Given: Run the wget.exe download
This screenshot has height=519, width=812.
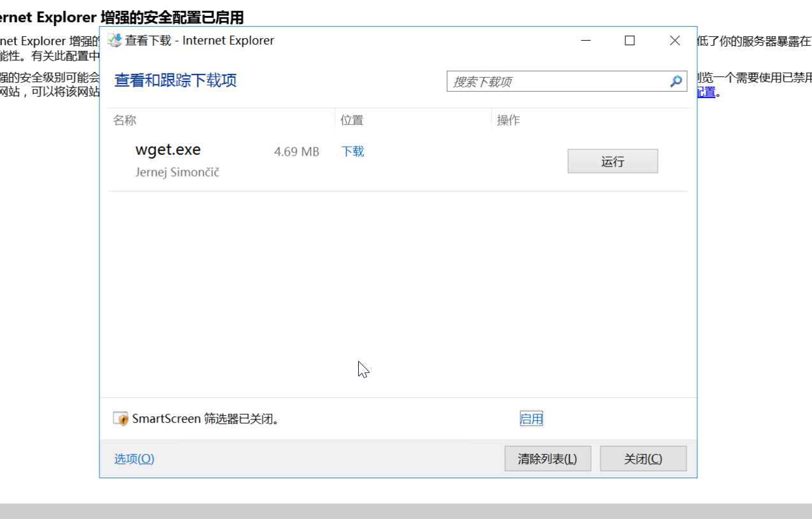Looking at the screenshot, I should pos(613,161).
